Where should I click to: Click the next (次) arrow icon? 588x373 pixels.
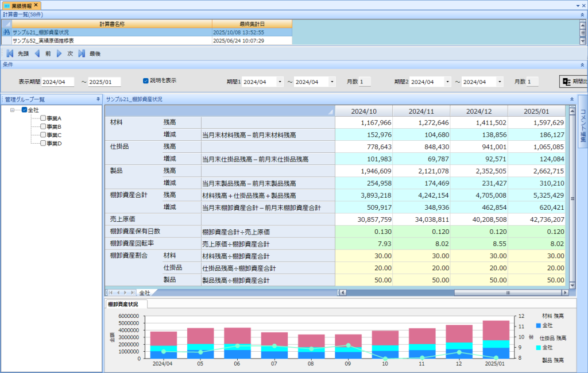click(59, 53)
